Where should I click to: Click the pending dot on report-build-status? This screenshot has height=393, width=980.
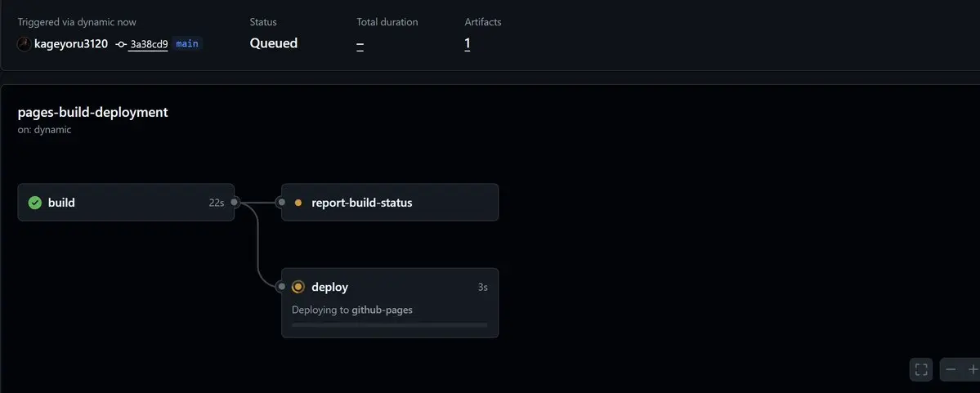click(298, 203)
